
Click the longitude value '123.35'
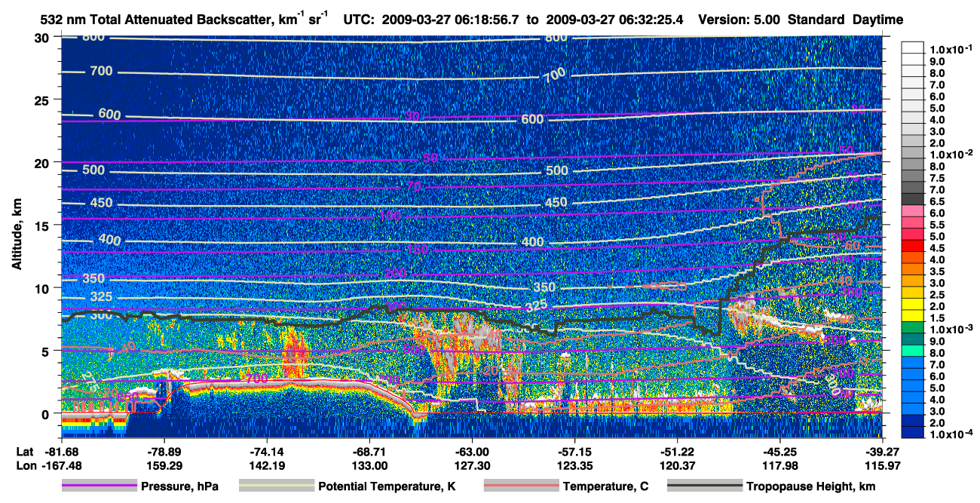(x=575, y=465)
